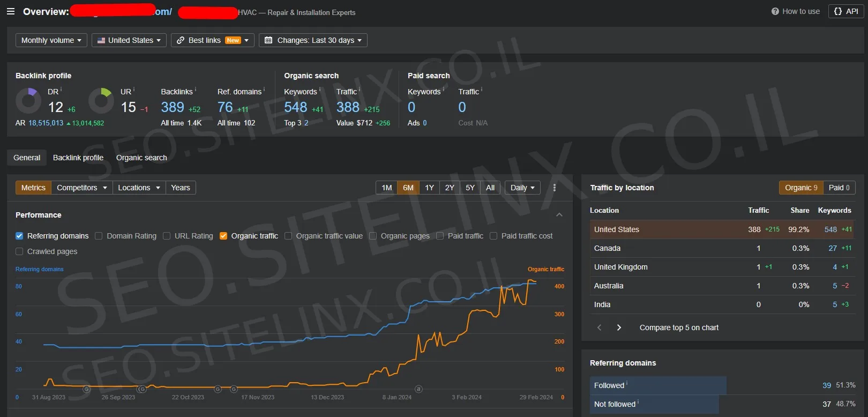This screenshot has width=868, height=417.
Task: Enable the Domain Rating checkbox
Action: tap(99, 236)
